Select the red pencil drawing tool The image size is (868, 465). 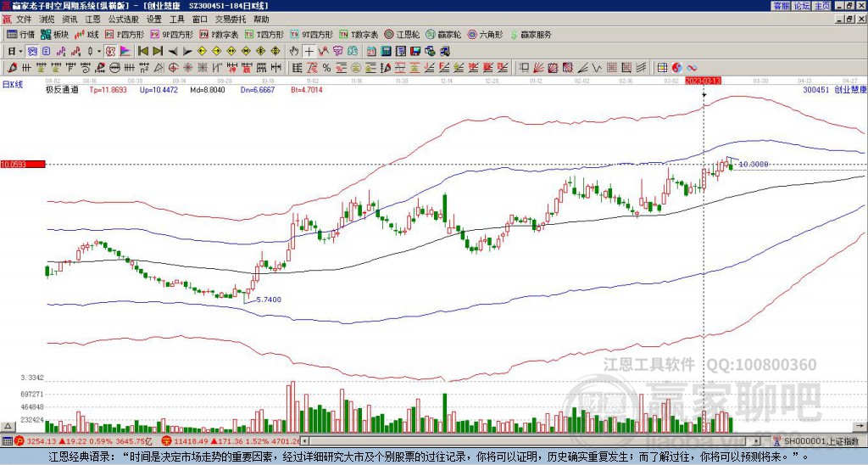(x=11, y=68)
